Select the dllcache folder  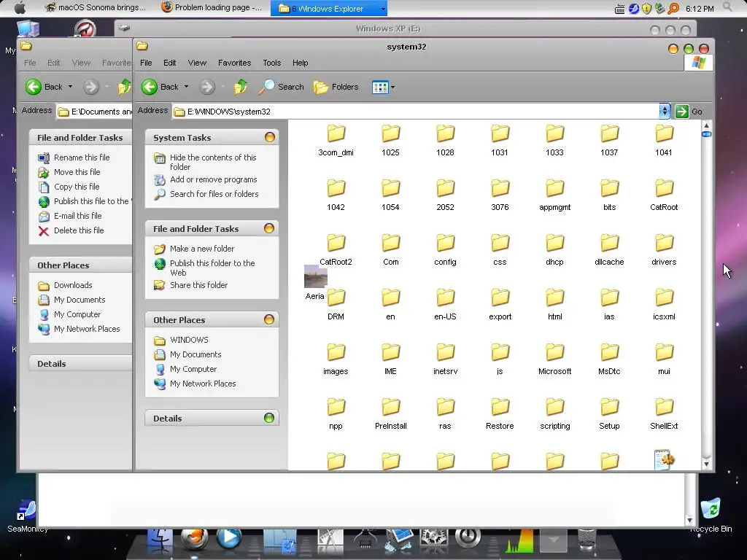click(x=609, y=249)
